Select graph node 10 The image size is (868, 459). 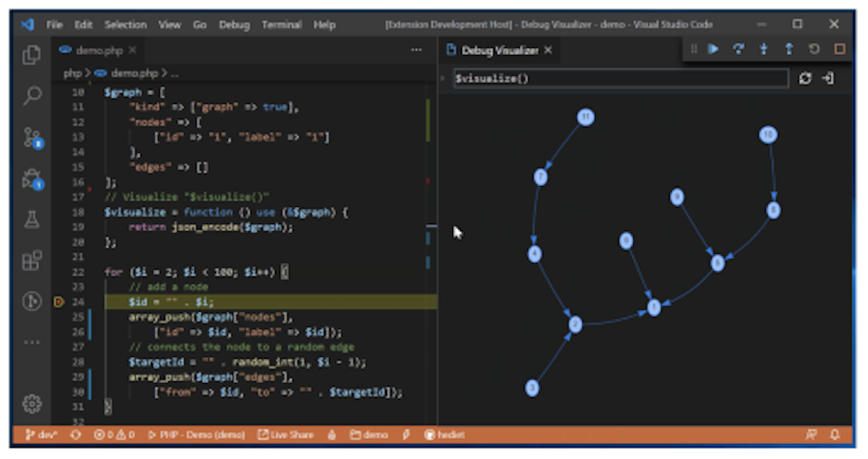point(768,135)
